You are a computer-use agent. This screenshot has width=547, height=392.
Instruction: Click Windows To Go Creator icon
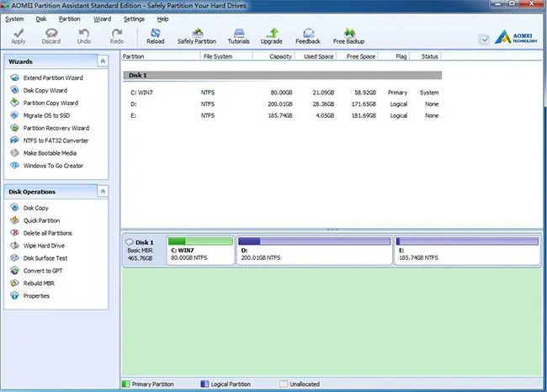pos(14,166)
